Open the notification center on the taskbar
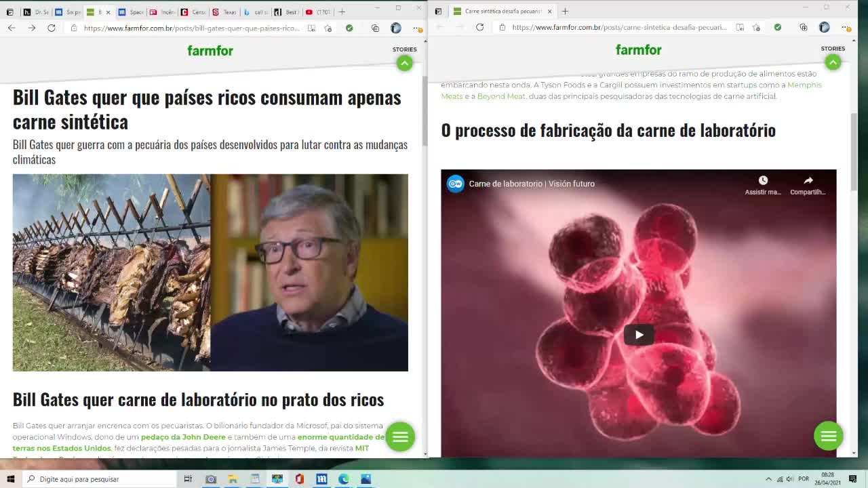The width and height of the screenshot is (868, 488). (x=853, y=479)
